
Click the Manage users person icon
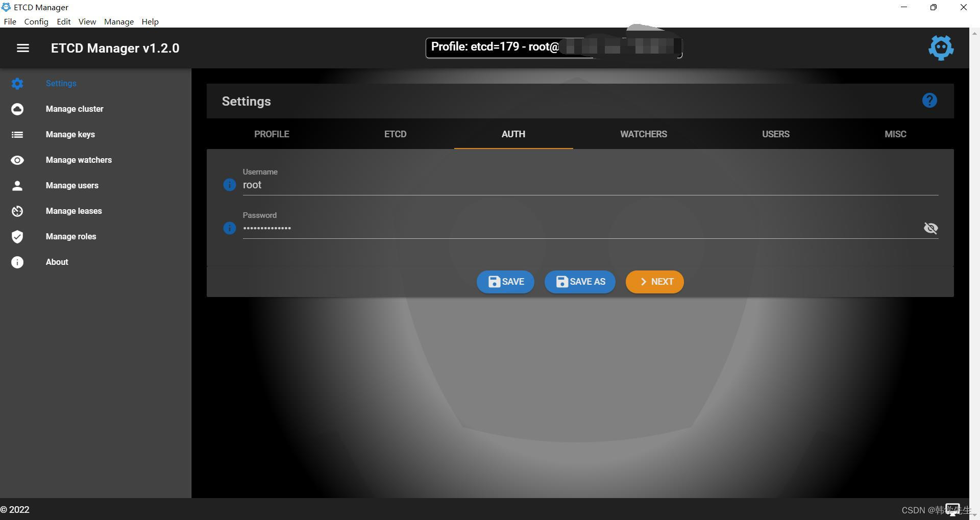coord(17,185)
